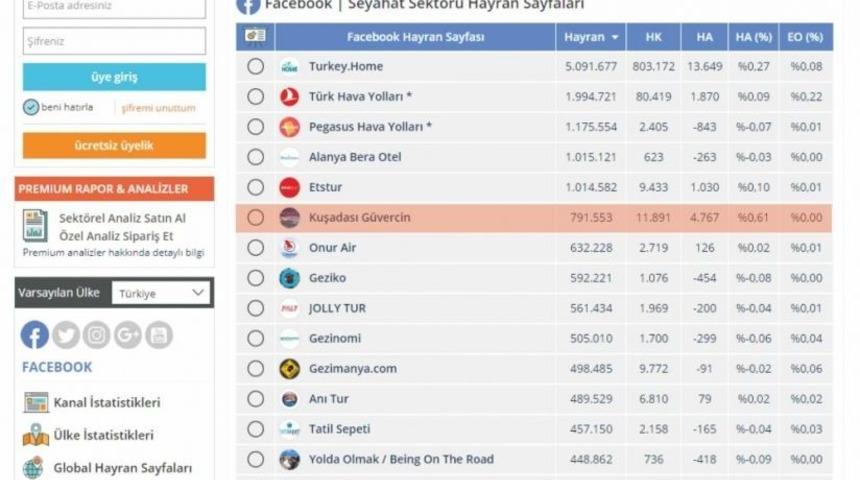Open the Turkey.Home page logo
860x480 pixels.
click(x=289, y=66)
